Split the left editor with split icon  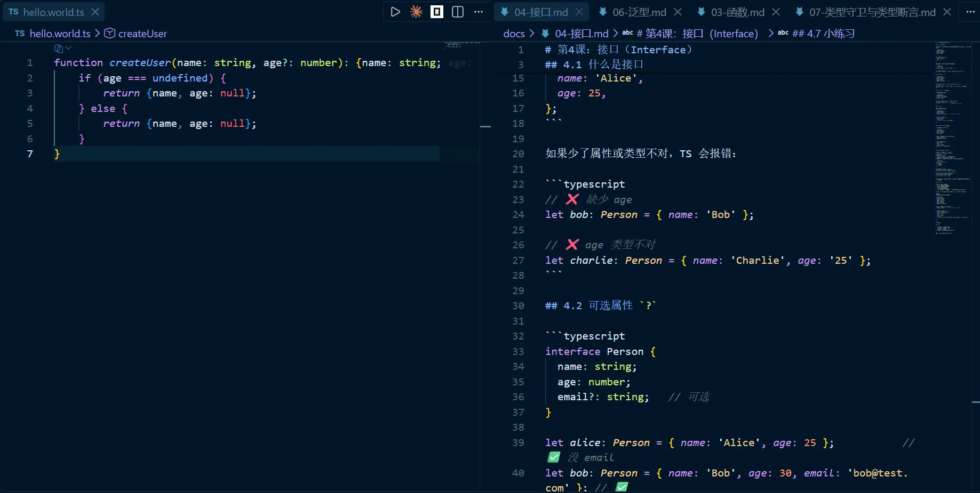pos(458,12)
